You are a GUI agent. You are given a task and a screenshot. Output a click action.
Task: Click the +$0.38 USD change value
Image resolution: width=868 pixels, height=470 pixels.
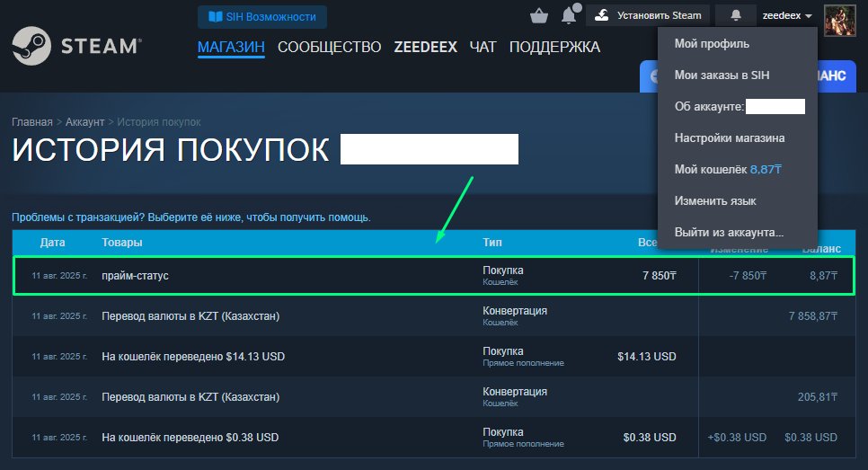click(x=737, y=438)
